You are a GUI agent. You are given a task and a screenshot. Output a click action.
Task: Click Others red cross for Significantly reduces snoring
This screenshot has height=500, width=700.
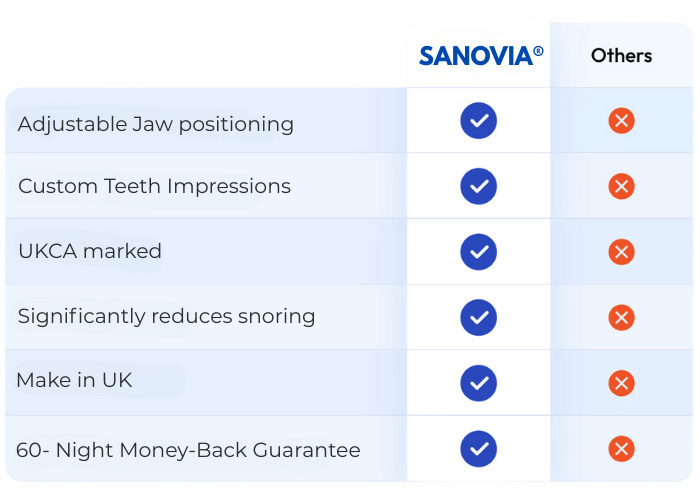(x=621, y=317)
